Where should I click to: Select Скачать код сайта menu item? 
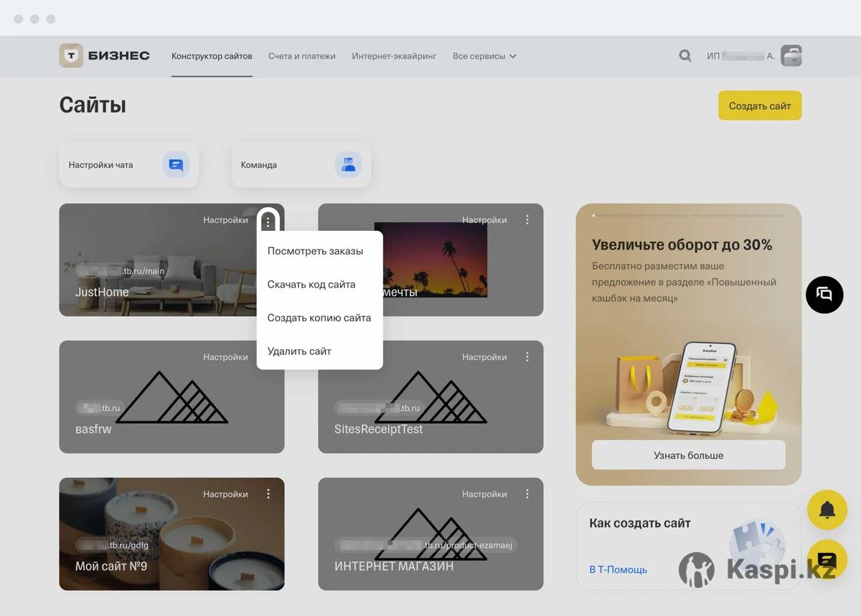[x=311, y=285]
